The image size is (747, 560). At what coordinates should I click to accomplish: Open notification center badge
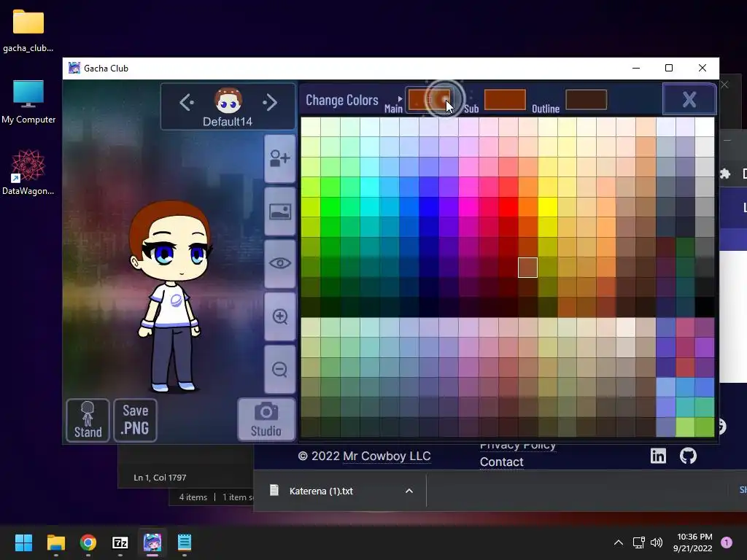pos(727,542)
